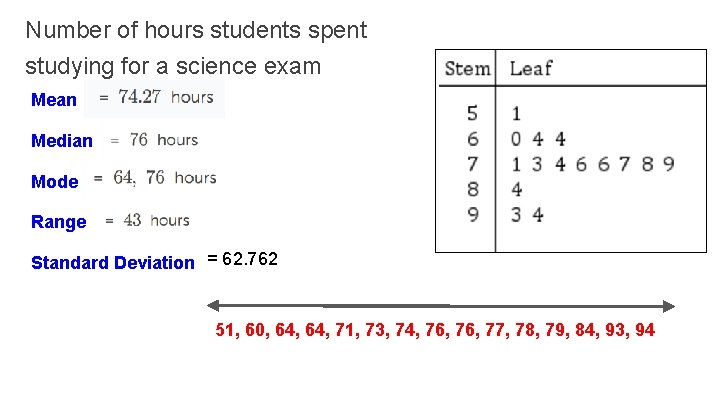Click the slide title about hours studying
Viewport: 720px width, 405px height.
click(196, 49)
